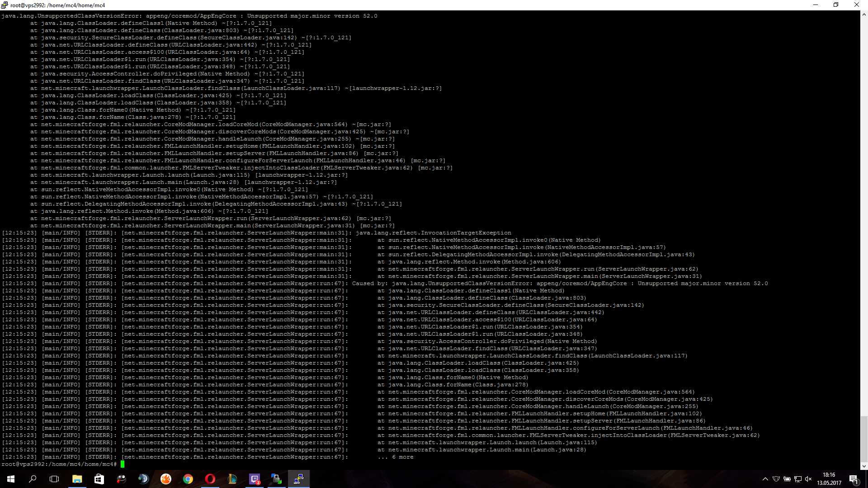This screenshot has height=488, width=868.
Task: Open Twitch app showing 2 notifications
Action: point(255,479)
